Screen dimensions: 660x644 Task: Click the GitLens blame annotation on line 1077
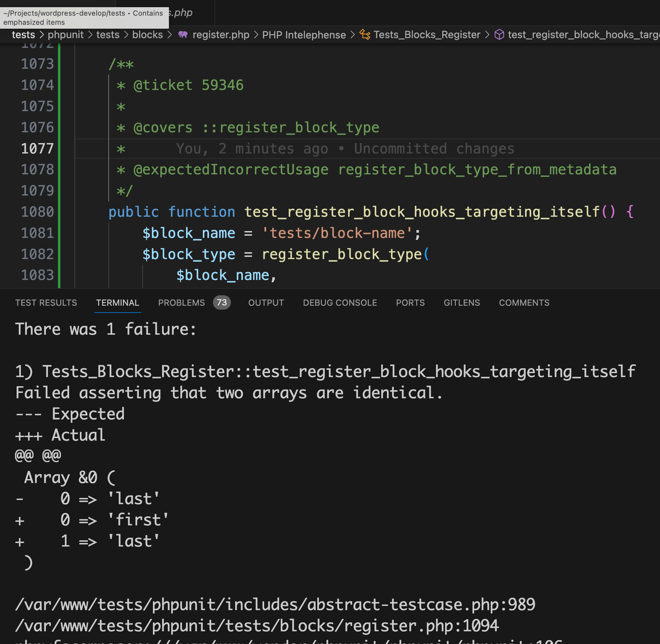coord(345,149)
